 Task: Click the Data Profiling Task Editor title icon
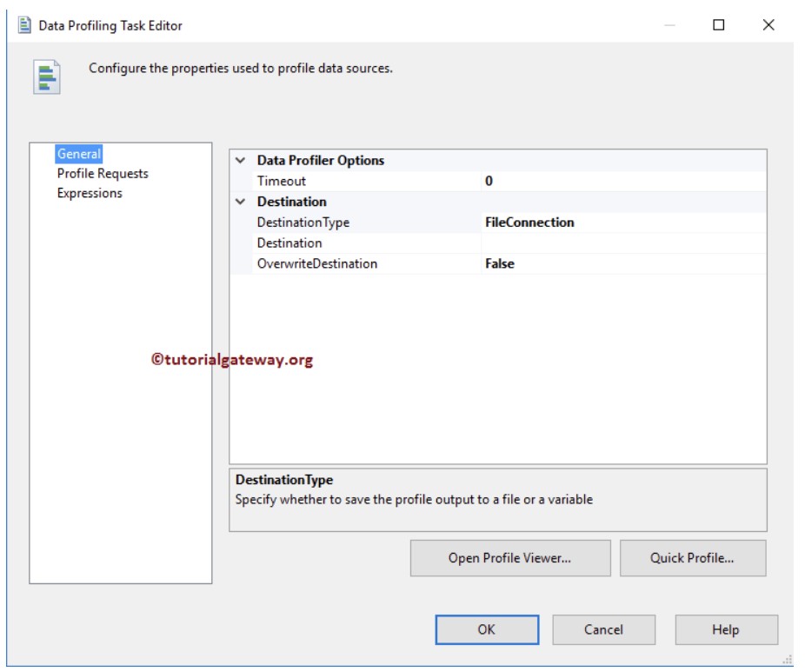coord(24,25)
